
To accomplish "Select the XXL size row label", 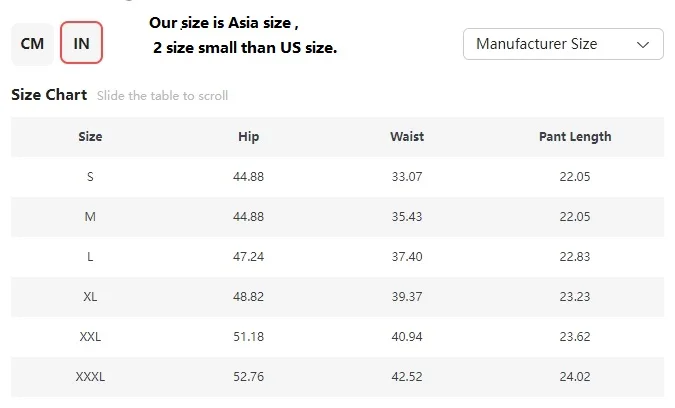I will [90, 337].
